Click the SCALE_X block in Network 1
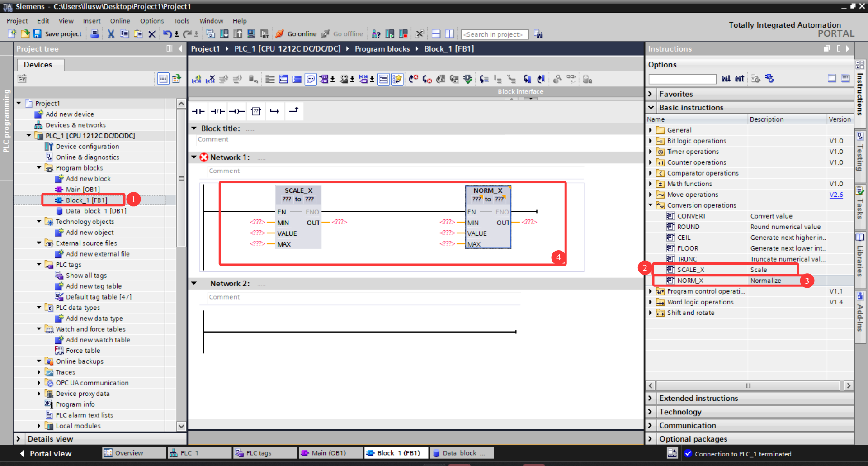Image resolution: width=868 pixels, height=466 pixels. click(298, 217)
